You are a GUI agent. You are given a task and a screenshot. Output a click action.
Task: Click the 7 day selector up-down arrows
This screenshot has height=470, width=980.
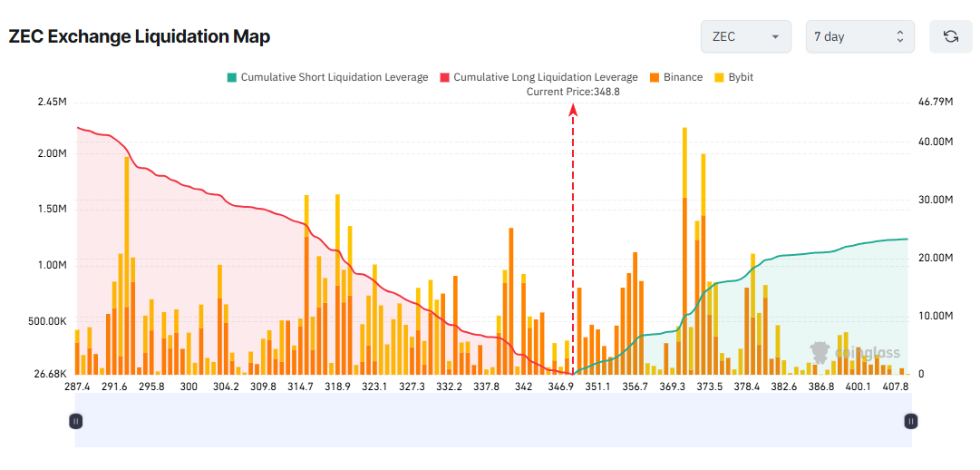pos(900,36)
